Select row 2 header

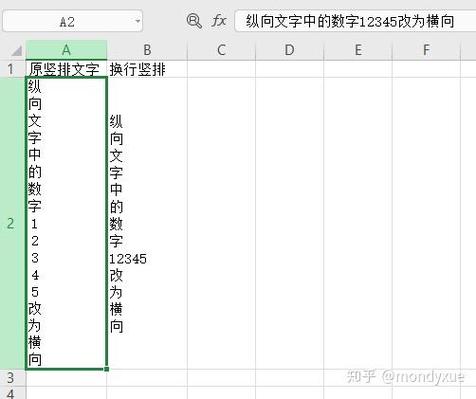coord(13,223)
